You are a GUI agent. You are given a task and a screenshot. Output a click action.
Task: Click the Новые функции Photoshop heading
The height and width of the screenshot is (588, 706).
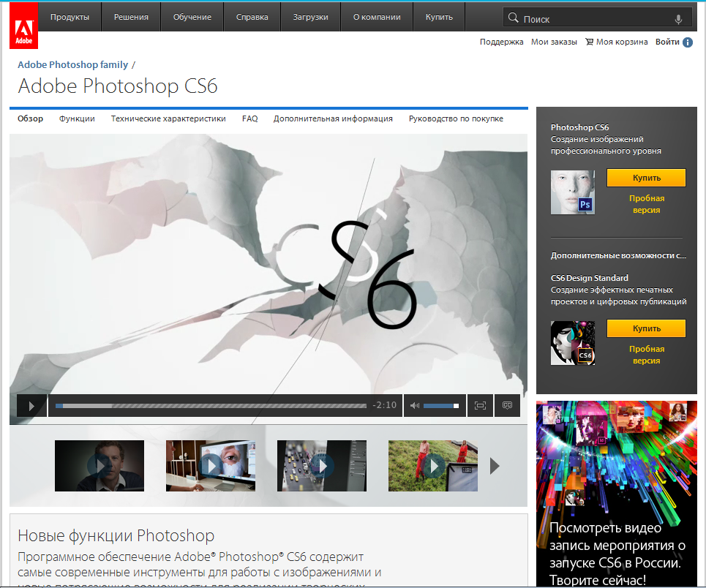(116, 535)
